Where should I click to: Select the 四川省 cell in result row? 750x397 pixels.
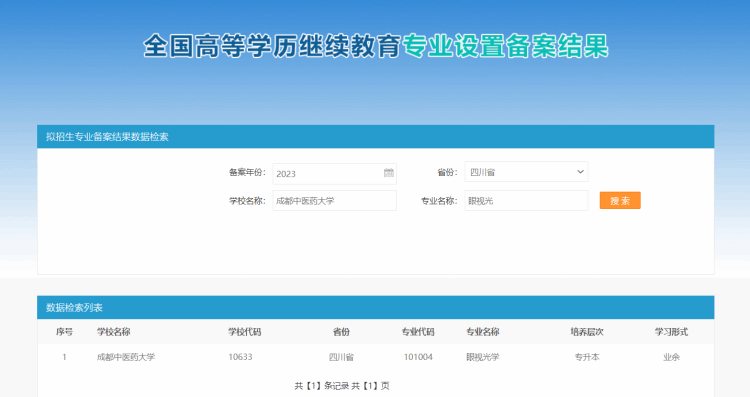click(341, 357)
